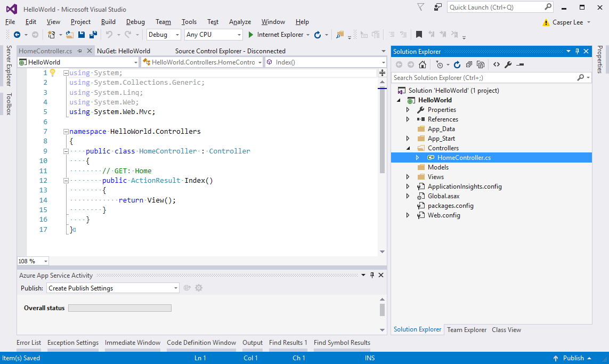Open the Any CPU platform dropdown
The image size is (609, 364).
[213, 35]
